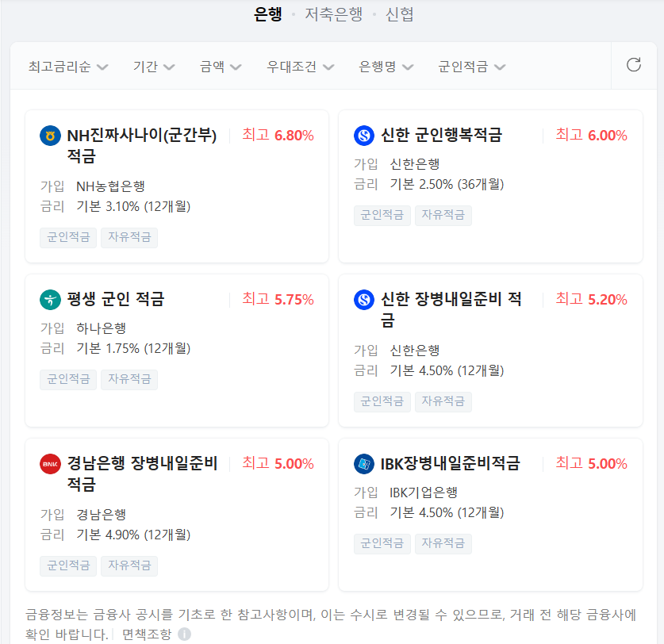Click 최고 6.80% rate text

tap(278, 135)
